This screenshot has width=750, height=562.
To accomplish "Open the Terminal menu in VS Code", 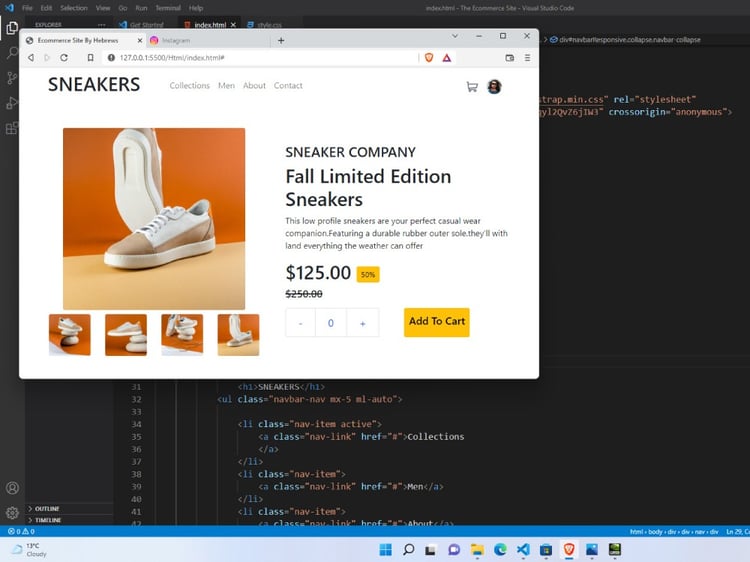I will tap(168, 8).
